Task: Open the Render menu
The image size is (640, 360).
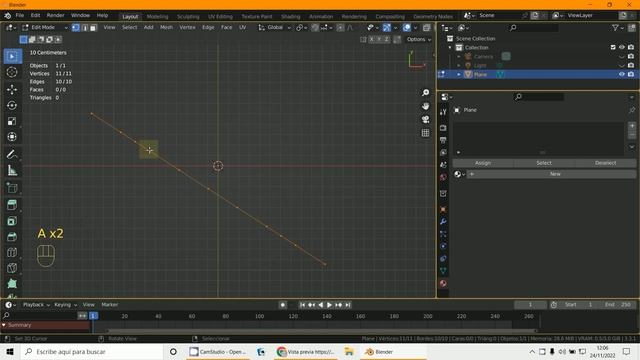Action: tap(56, 16)
